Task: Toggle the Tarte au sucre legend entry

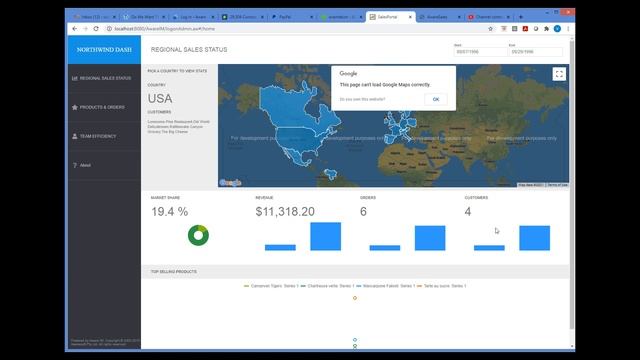Action: (442, 286)
